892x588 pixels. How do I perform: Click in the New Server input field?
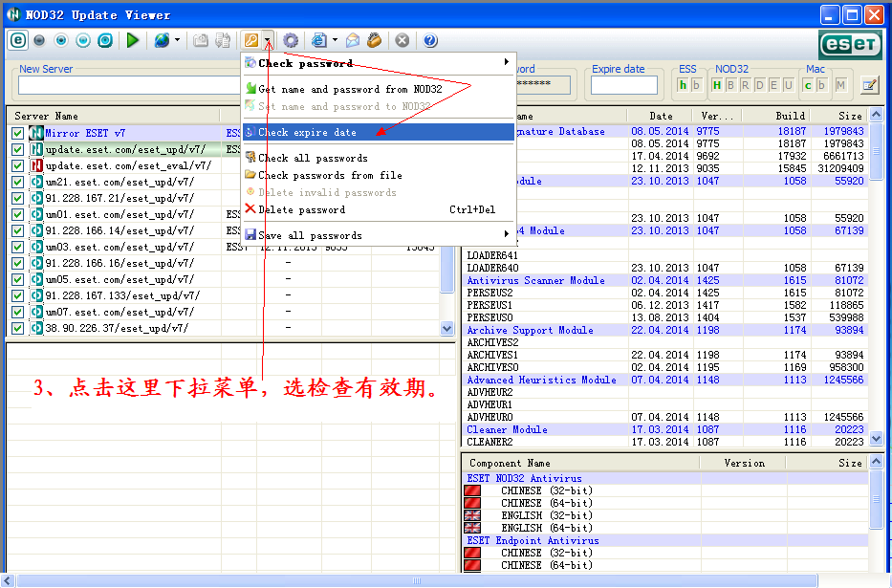coord(130,85)
